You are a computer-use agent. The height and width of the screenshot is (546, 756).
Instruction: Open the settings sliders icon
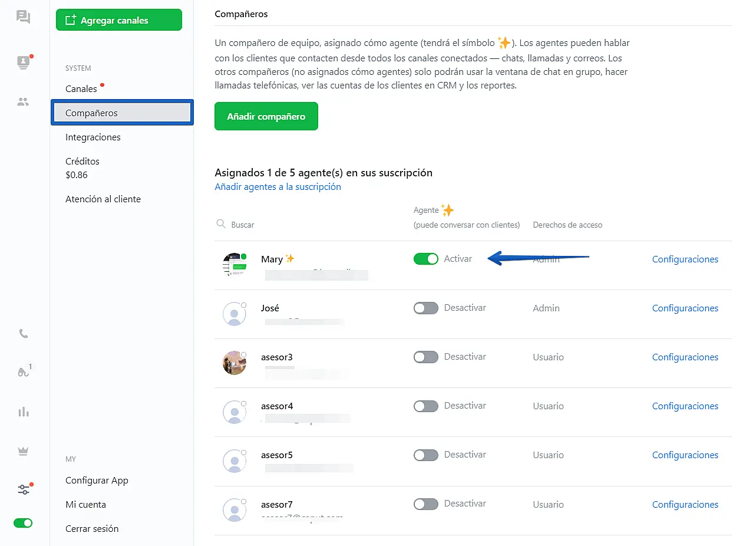[x=24, y=489]
